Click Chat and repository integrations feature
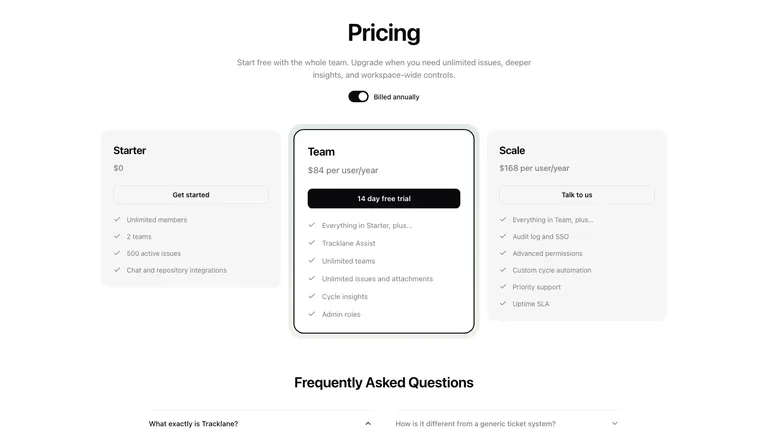This screenshot has height=432, width=768. (176, 270)
